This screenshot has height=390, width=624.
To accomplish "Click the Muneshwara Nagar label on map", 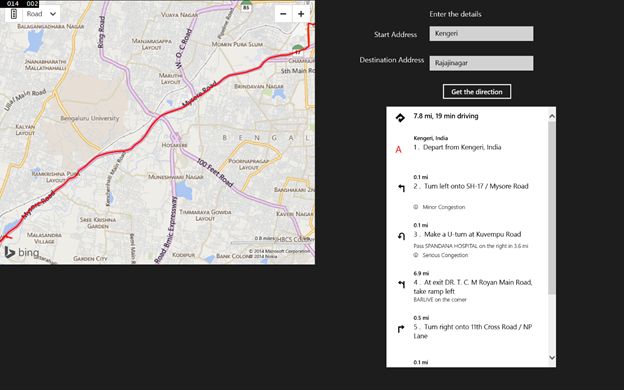I will (x=176, y=177).
